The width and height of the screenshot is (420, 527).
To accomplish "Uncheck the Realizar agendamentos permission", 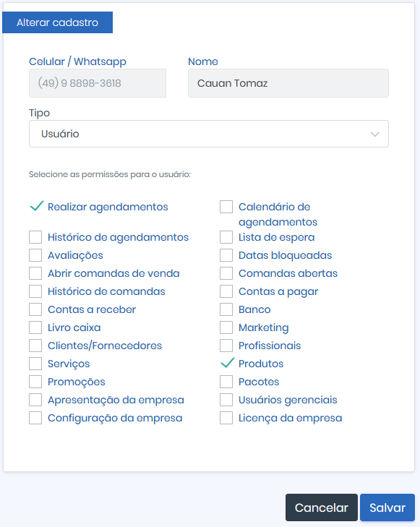I will click(36, 206).
